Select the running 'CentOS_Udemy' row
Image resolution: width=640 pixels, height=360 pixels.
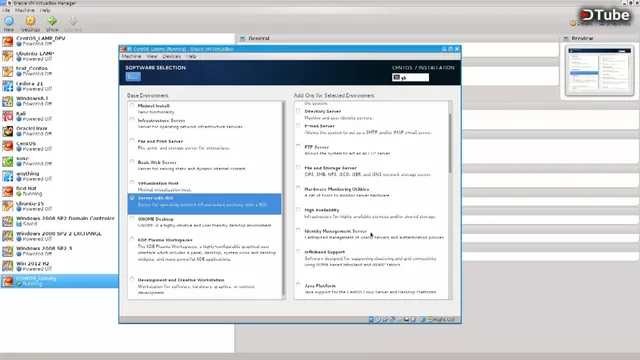coord(59,281)
